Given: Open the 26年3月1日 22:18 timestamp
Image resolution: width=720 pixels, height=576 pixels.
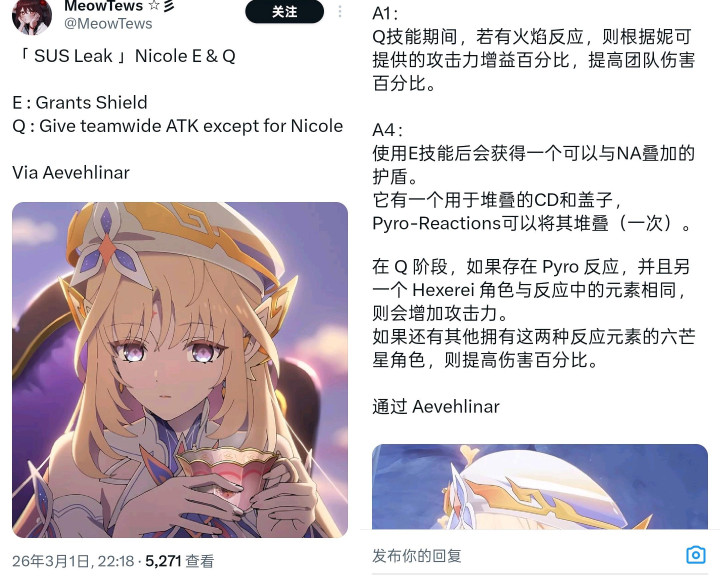Looking at the screenshot, I should tap(73, 561).
